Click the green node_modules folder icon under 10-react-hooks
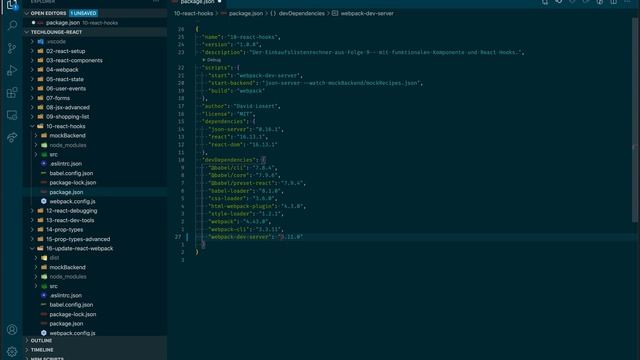Viewport: 640px width, 360px height. point(44,145)
